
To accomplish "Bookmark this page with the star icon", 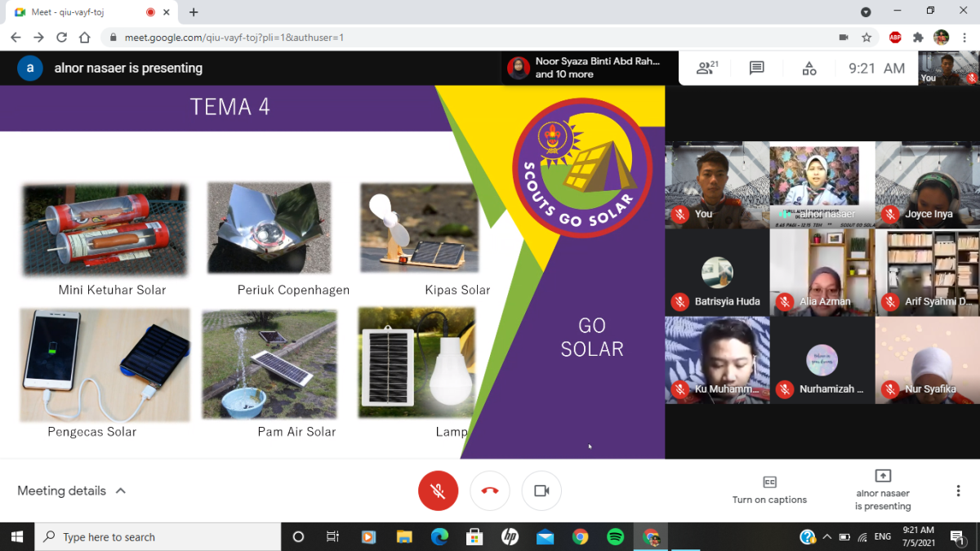I will [x=866, y=36].
